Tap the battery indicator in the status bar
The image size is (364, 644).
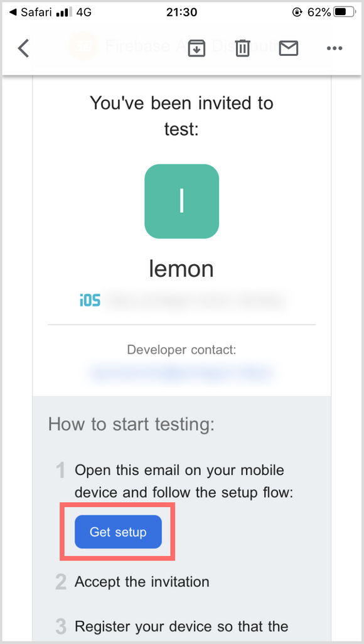(x=345, y=13)
